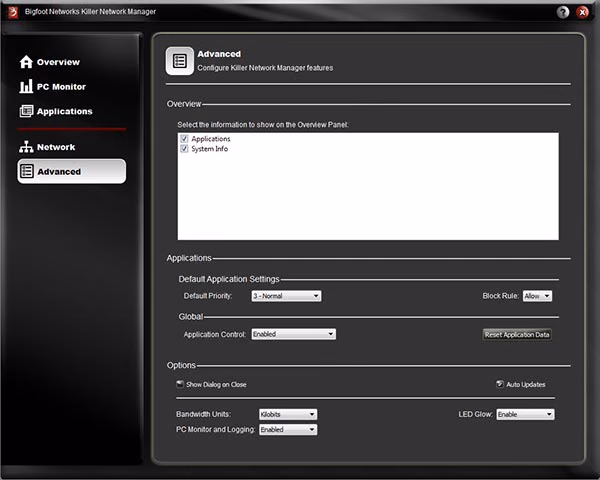Change the Bandwidth Units dropdown
This screenshot has width=600, height=480.
[288, 414]
